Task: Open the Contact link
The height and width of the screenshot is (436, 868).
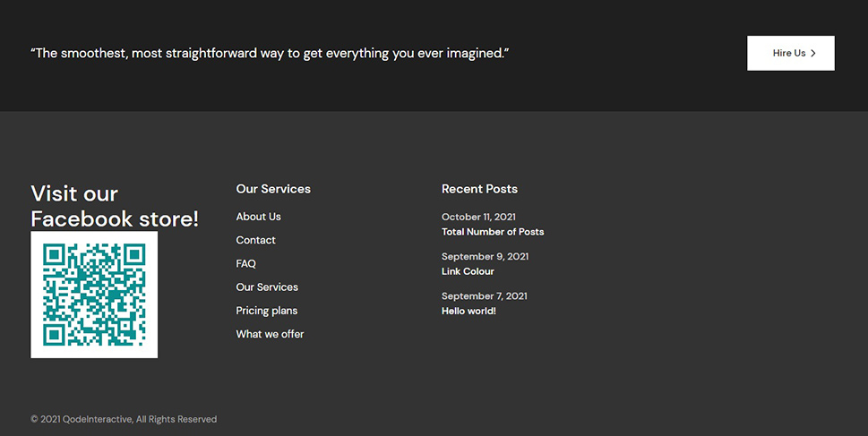Action: pyautogui.click(x=256, y=240)
